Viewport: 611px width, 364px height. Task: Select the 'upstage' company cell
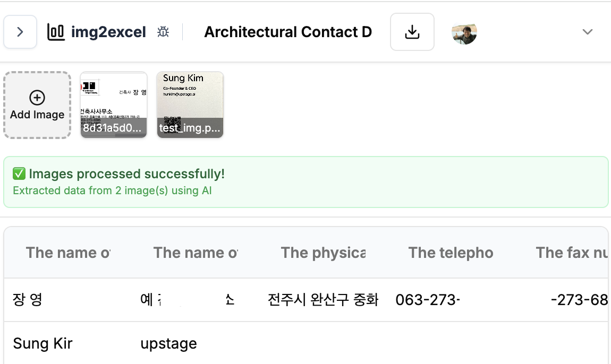[168, 343]
